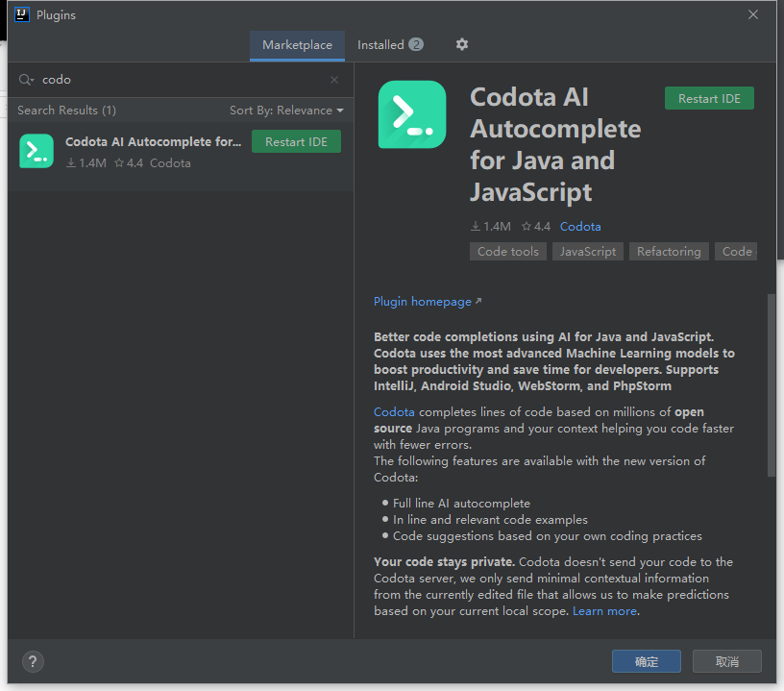The width and height of the screenshot is (784, 691).
Task: Click the IntelliJ IDEA logo in title bar
Action: [x=23, y=14]
